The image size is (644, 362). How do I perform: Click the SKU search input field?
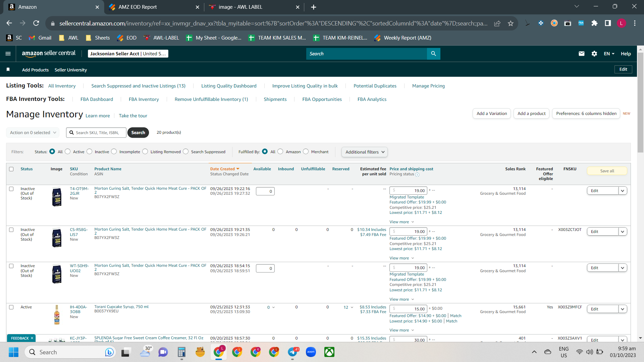(x=96, y=133)
